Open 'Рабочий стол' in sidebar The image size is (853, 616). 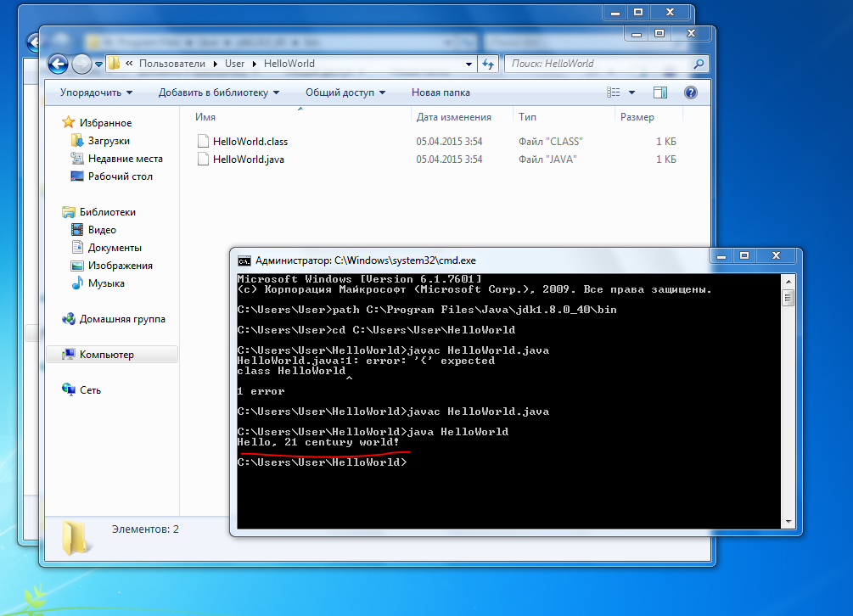click(x=121, y=176)
